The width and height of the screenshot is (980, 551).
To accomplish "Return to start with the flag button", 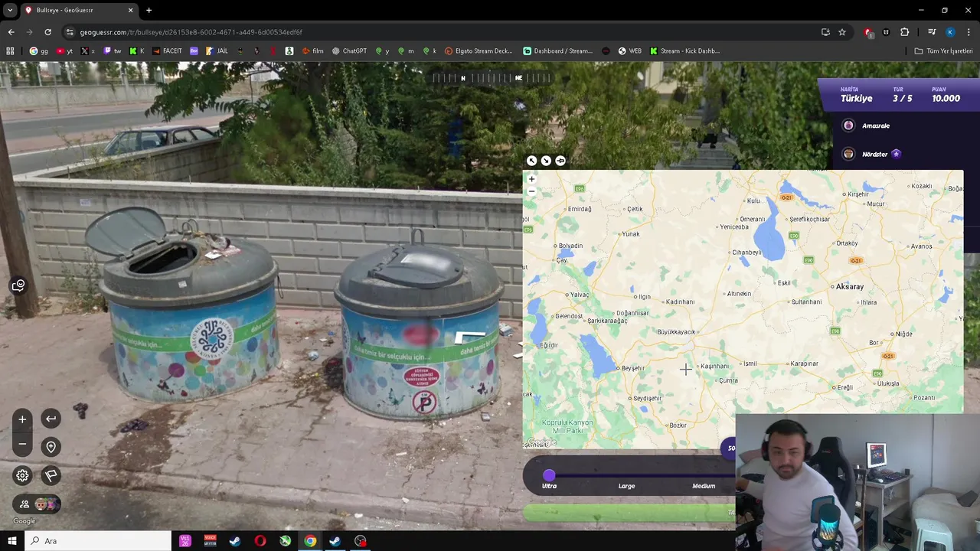I will 51,475.
